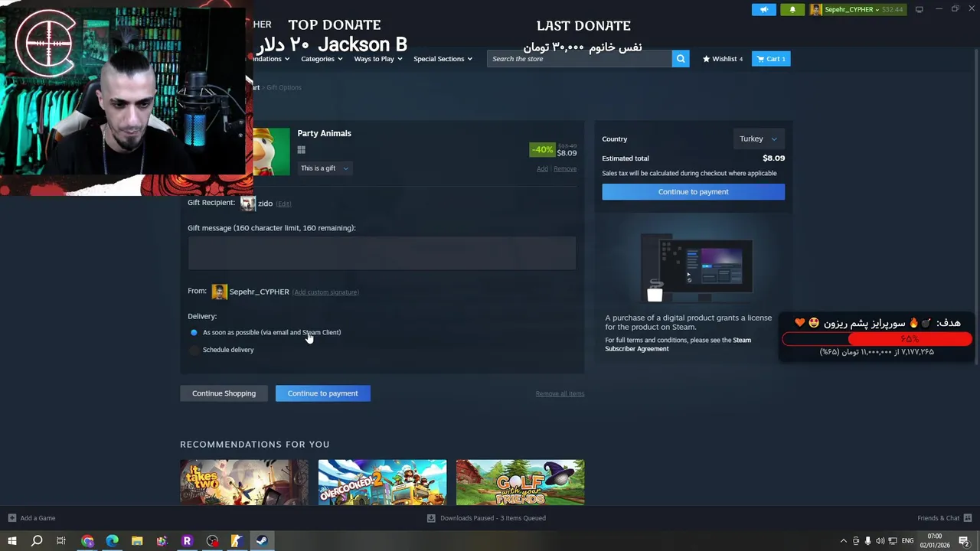This screenshot has height=551, width=980.
Task: Click the volume icon in system tray
Action: coord(880,541)
